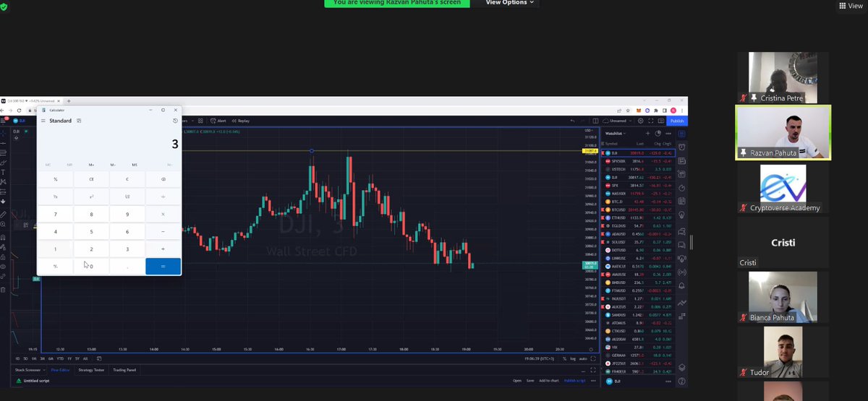Select ETHUSD row in watchlist
The image size is (868, 401).
[637, 217]
